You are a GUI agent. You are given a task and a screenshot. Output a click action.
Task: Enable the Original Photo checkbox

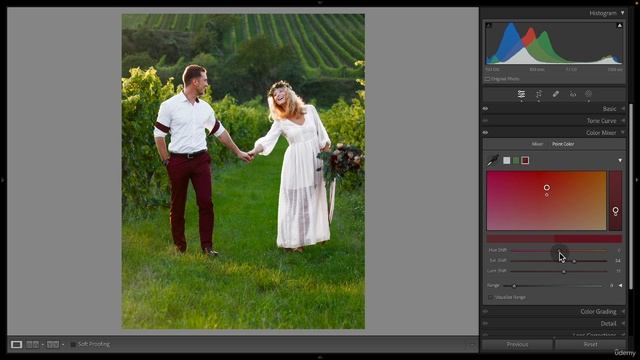coord(487,79)
